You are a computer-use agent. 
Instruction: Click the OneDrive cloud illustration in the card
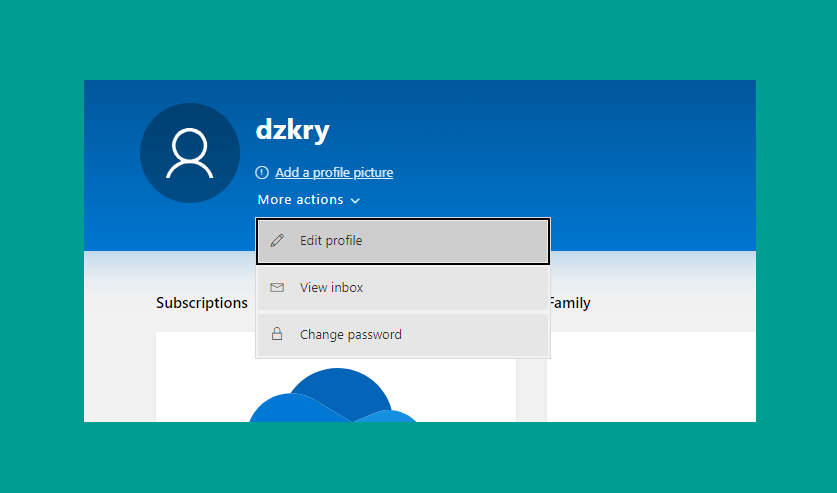pyautogui.click(x=334, y=395)
